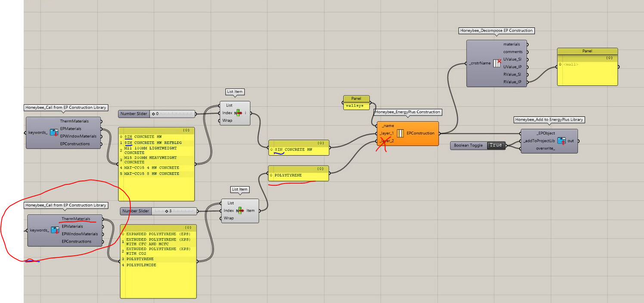
Task: Click the underlined ThermMaterials output in the circled component
Action: coord(76,219)
